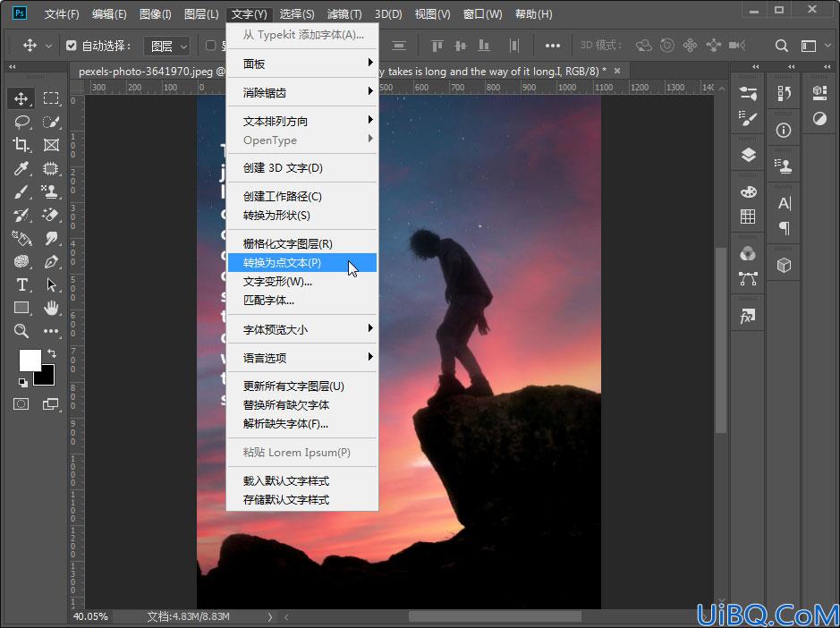Choose 转换为形状(S)
Screen dimensions: 840x628
(x=302, y=216)
